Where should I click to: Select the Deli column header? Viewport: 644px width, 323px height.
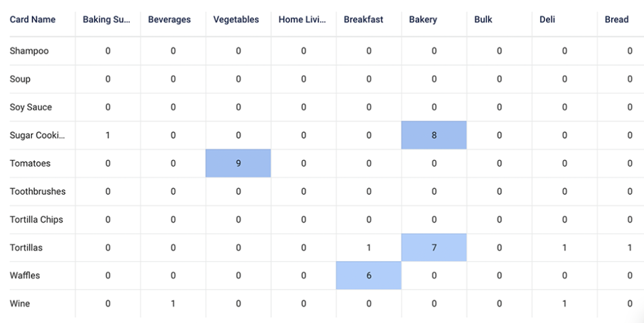547,20
